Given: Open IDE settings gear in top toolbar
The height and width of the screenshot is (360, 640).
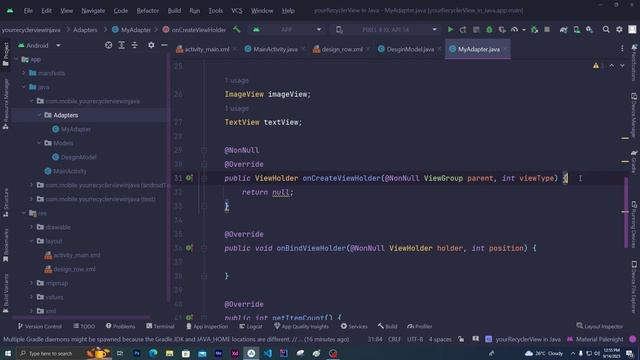Looking at the screenshot, I should pyautogui.click(x=619, y=29).
